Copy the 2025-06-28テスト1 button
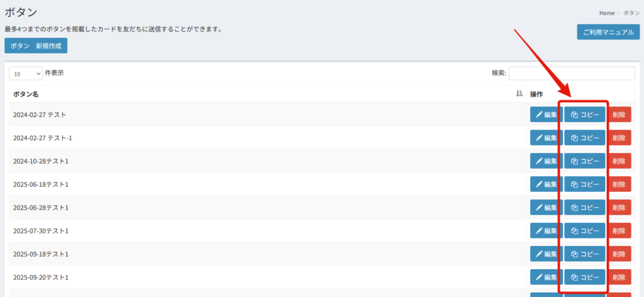 click(x=584, y=208)
